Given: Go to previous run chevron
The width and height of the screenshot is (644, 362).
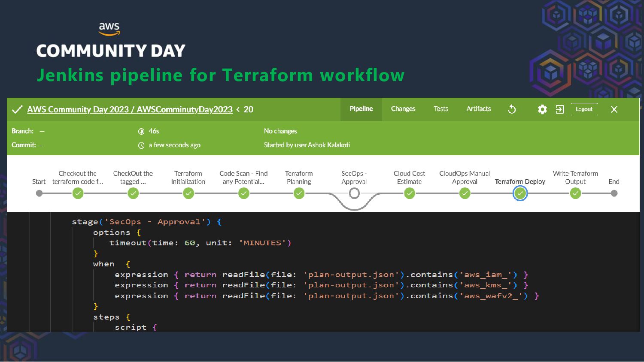Looking at the screenshot, I should click(x=238, y=109).
